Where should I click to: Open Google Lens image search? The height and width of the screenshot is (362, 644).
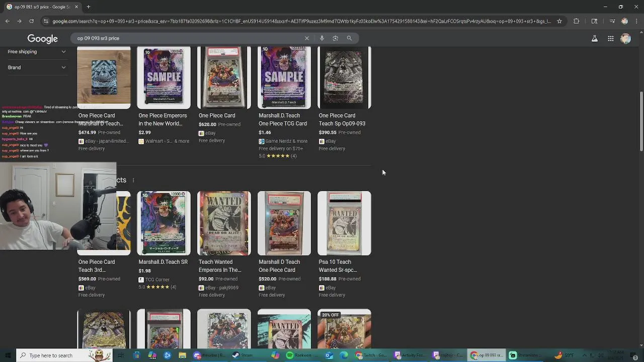coord(335,38)
